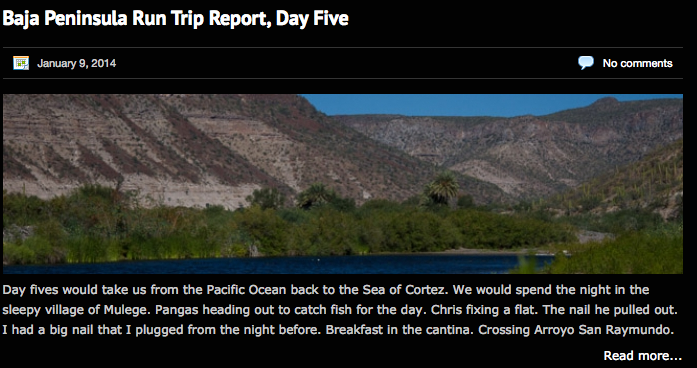Open the No comments link
Screen dimensions: 697x368
pos(637,63)
